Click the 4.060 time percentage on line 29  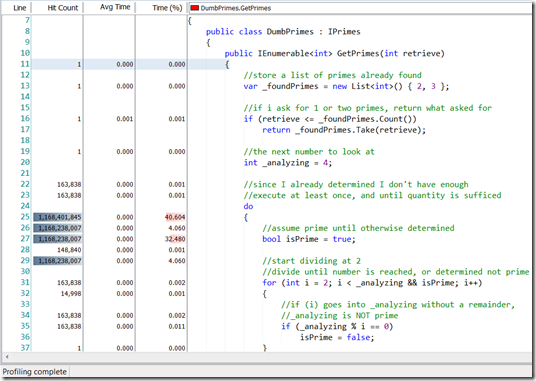tap(177, 261)
